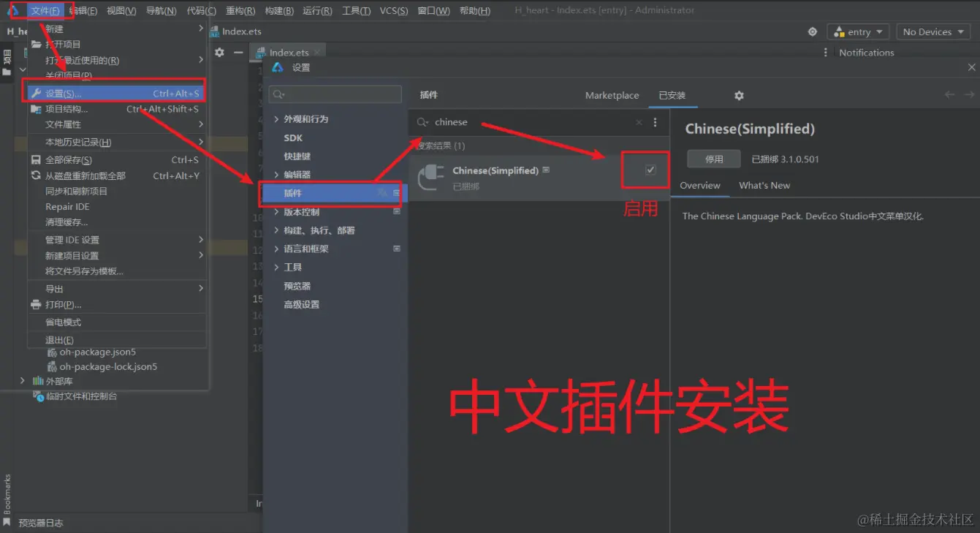
Task: Open oh-package-lock.json5 in the project tree
Action: coord(108,366)
